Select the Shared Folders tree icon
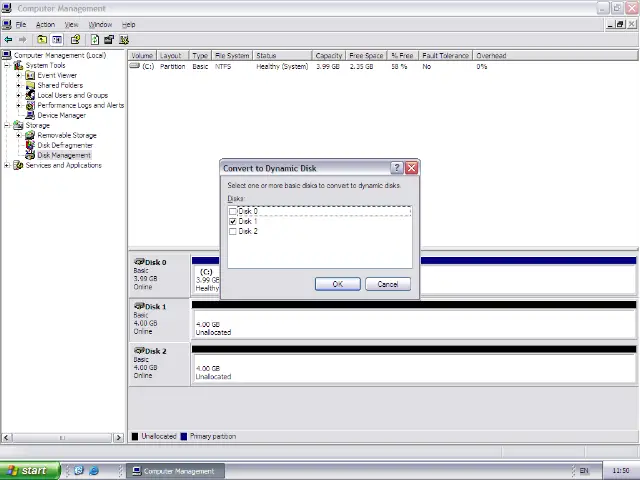 [30, 85]
